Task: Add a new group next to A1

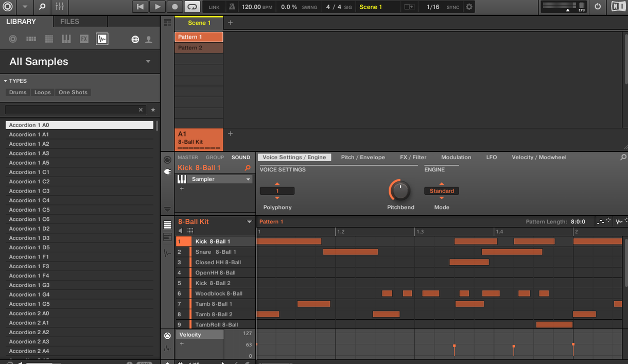Action: point(230,134)
